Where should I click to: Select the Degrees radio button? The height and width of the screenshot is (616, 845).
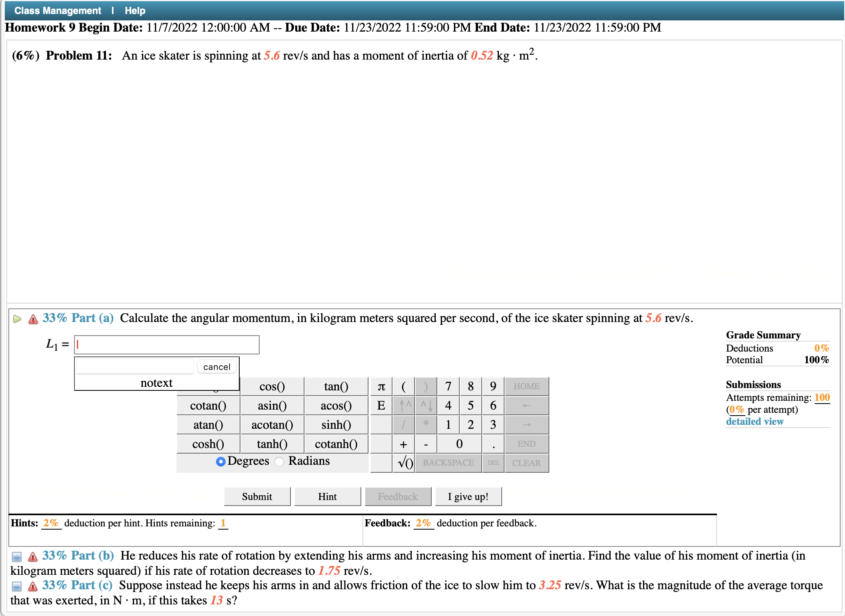pyautogui.click(x=220, y=461)
